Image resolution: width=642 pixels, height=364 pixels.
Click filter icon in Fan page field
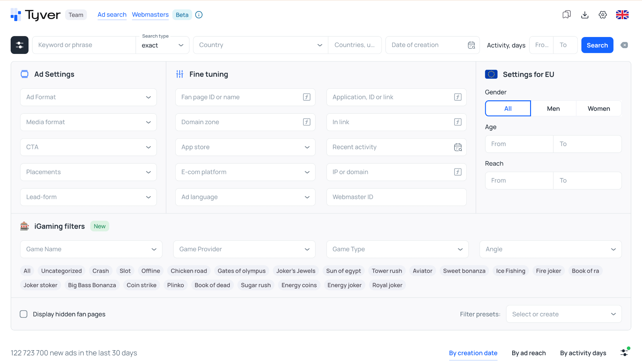[x=307, y=97]
